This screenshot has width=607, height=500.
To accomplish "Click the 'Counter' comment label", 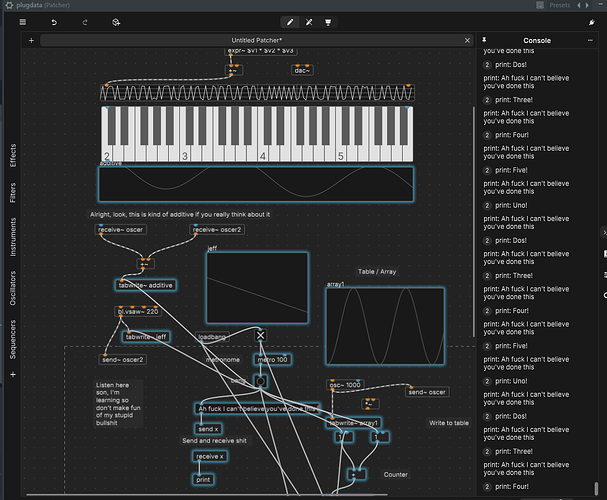I will (396, 474).
